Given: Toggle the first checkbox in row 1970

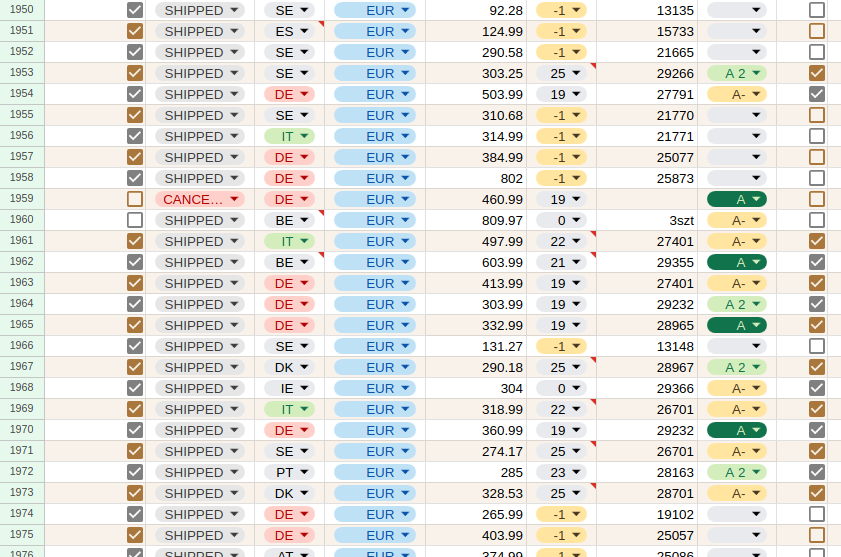Looking at the screenshot, I should coord(135,430).
